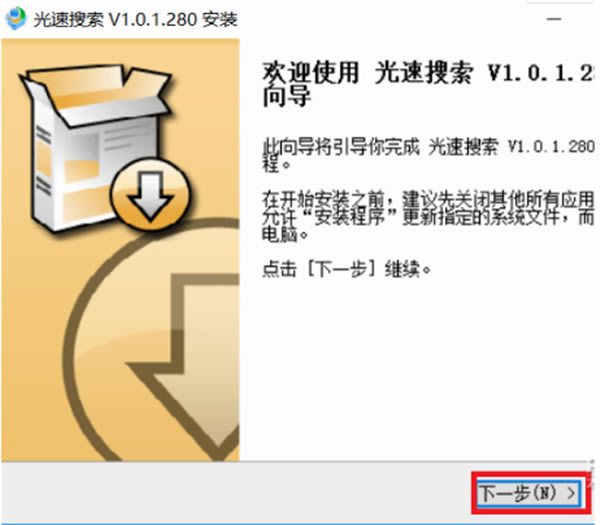
Task: Click the 向导 heading line
Action: pyautogui.click(x=286, y=96)
